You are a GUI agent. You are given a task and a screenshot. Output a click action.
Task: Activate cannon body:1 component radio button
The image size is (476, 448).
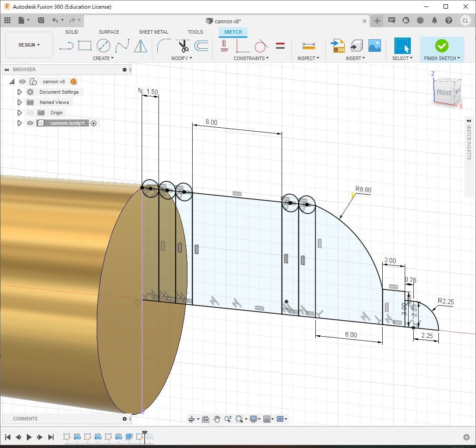coord(94,123)
